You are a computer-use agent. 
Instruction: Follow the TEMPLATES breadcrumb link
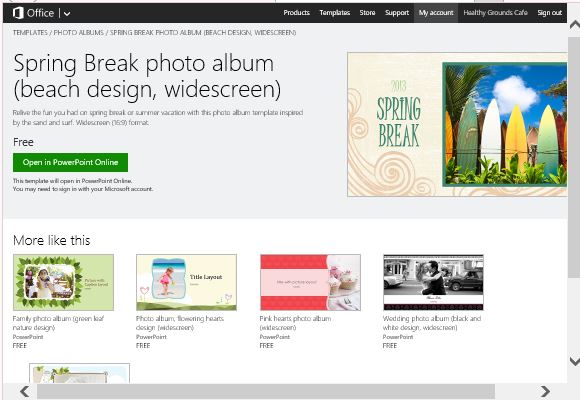(30, 33)
